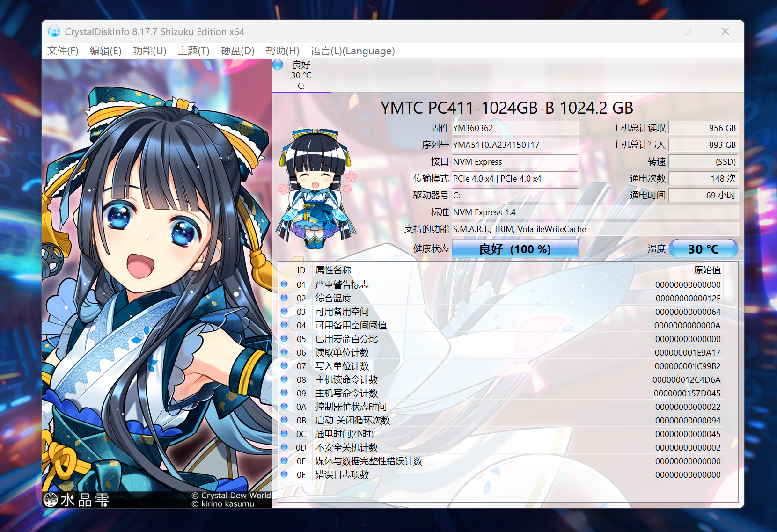Image resolution: width=777 pixels, height=532 pixels.
Task: Click the chibi Shizuku character image
Action: coord(316,189)
